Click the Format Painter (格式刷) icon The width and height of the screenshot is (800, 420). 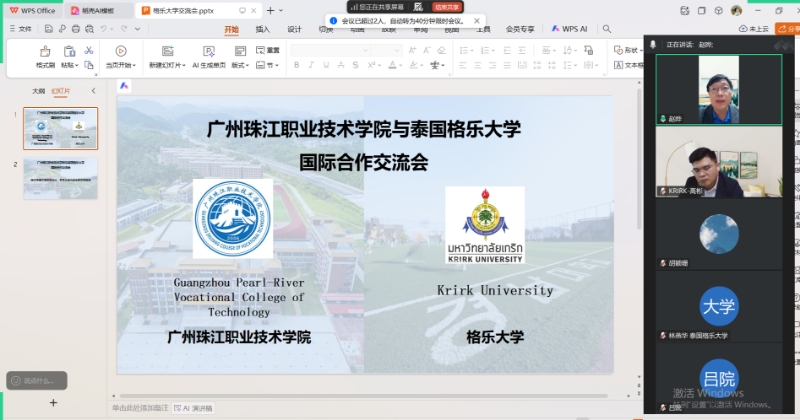click(44, 51)
